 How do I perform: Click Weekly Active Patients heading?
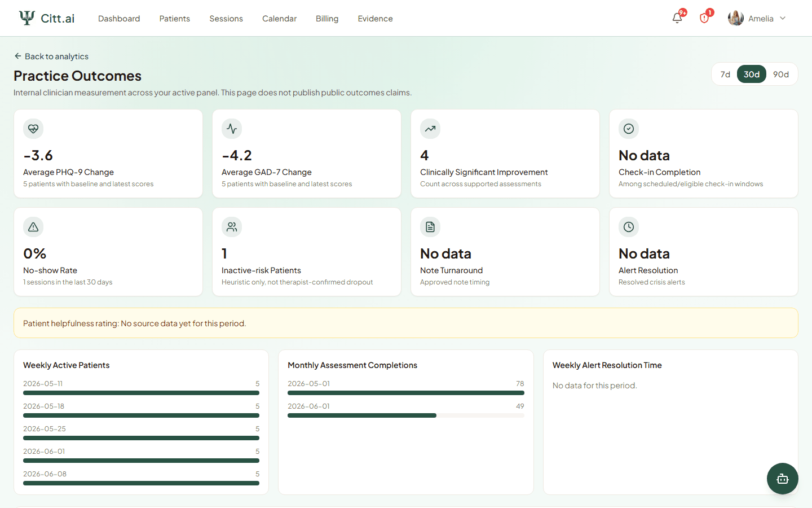66,365
